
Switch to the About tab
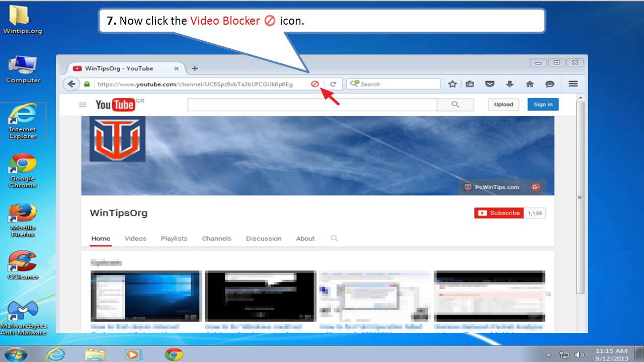click(x=305, y=238)
